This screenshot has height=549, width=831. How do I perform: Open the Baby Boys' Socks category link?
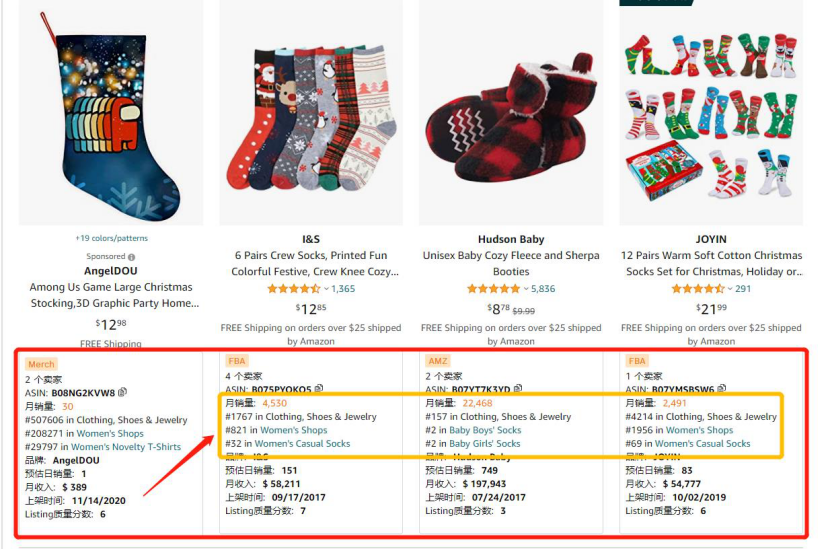(485, 430)
